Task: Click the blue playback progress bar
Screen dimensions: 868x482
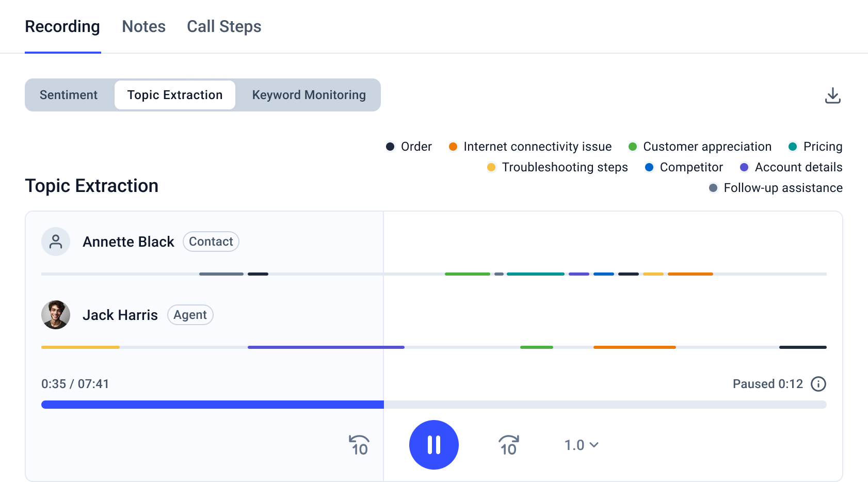Action: [212, 405]
